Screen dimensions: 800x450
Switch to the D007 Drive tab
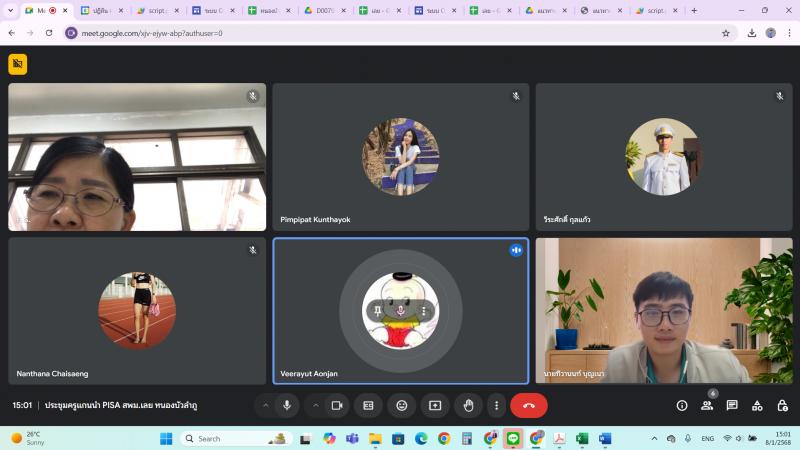click(x=324, y=10)
